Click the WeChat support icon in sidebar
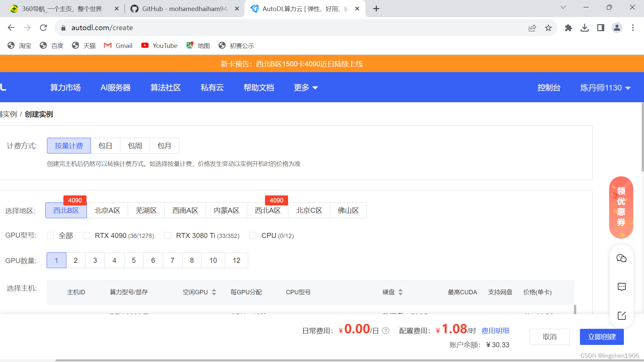 pyautogui.click(x=621, y=258)
